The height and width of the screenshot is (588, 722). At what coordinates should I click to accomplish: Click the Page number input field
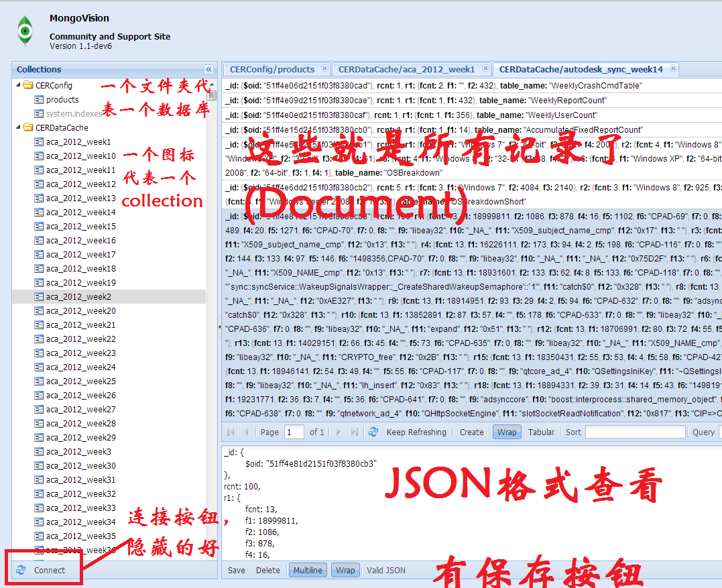[x=294, y=432]
